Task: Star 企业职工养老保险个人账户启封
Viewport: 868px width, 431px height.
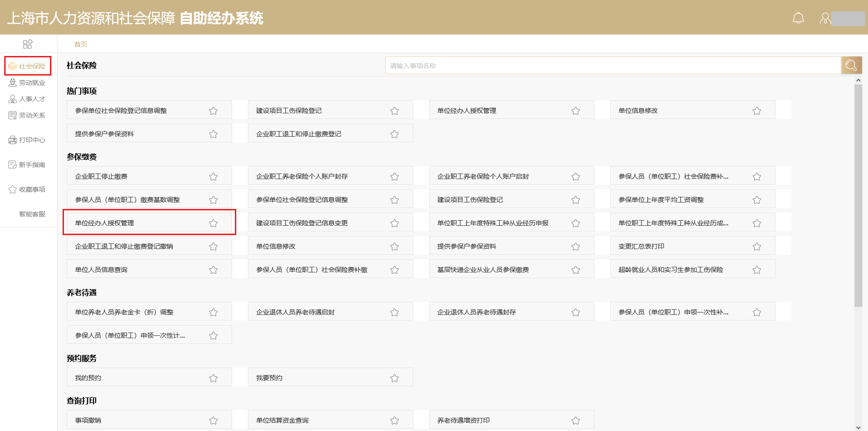Action: (x=576, y=176)
